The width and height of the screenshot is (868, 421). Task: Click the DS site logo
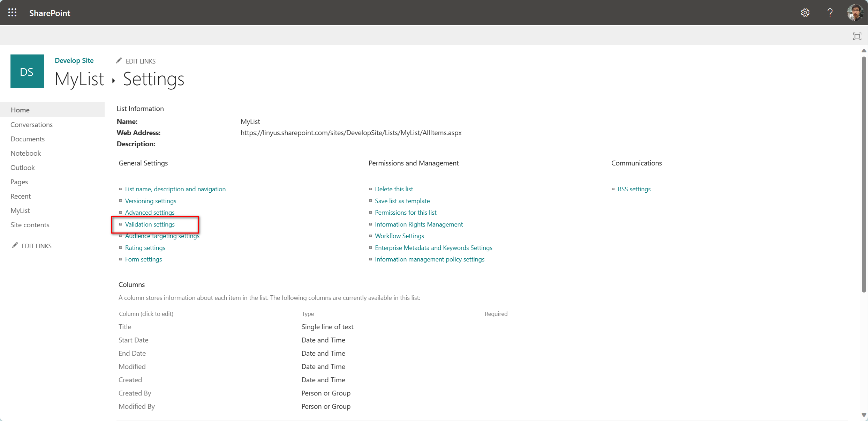[27, 71]
